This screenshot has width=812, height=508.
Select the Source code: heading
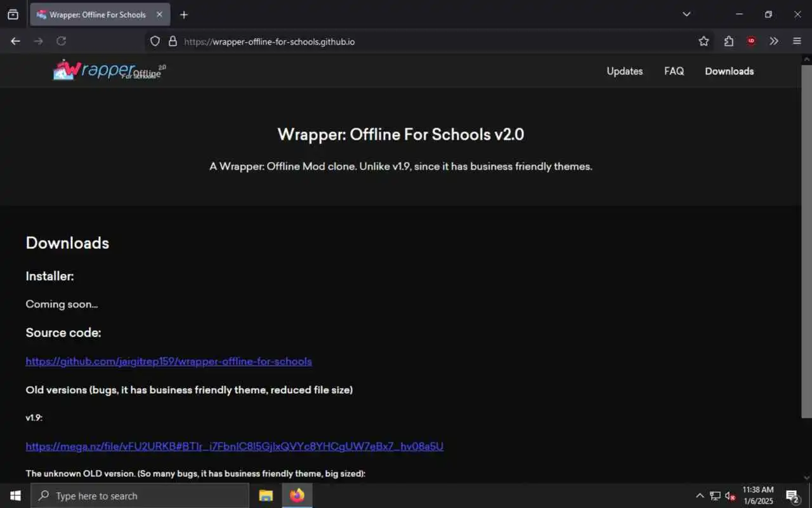tap(63, 333)
